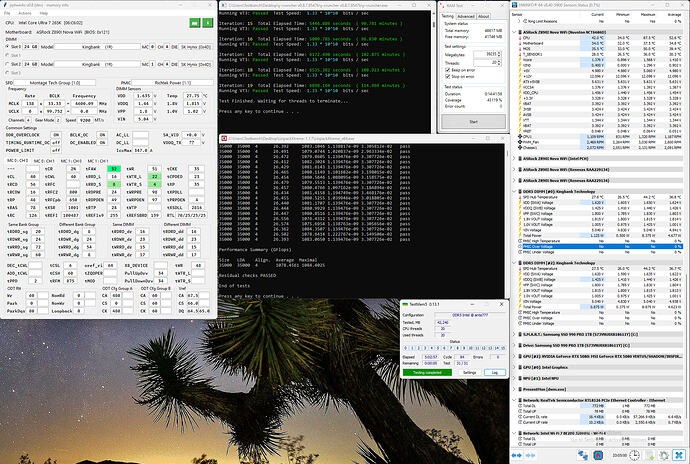Click linpack console window title icon
This screenshot has height=464, width=690.
224,138
